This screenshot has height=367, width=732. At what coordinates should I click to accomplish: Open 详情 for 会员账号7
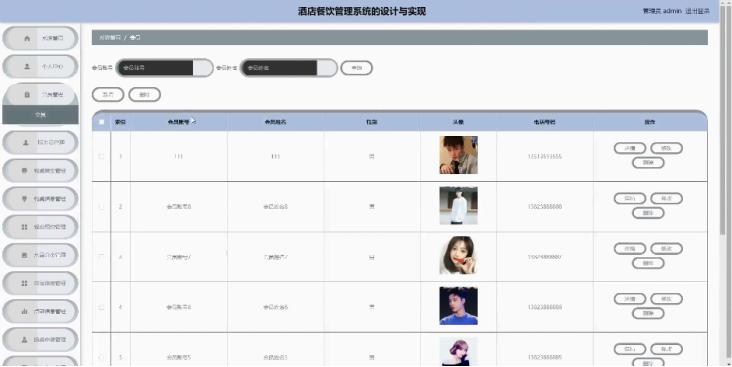[630, 248]
